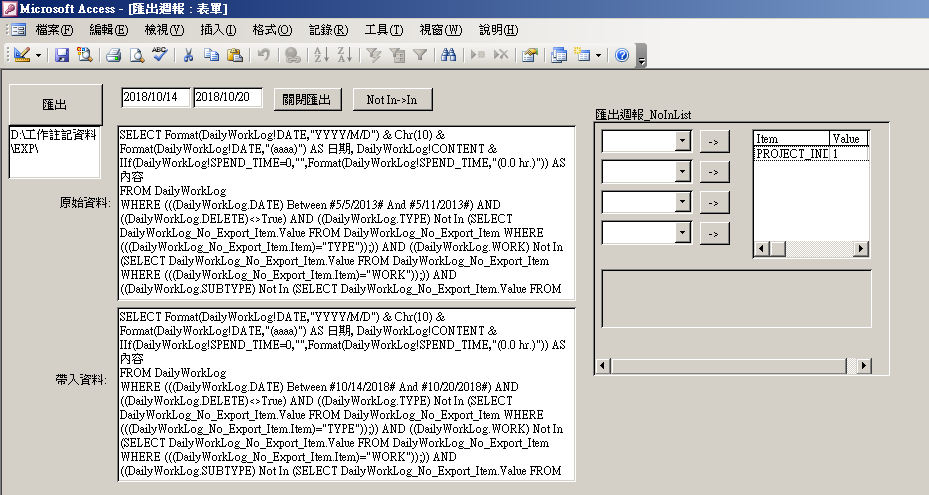
Task: Click the first -> arrow button
Action: 714,142
